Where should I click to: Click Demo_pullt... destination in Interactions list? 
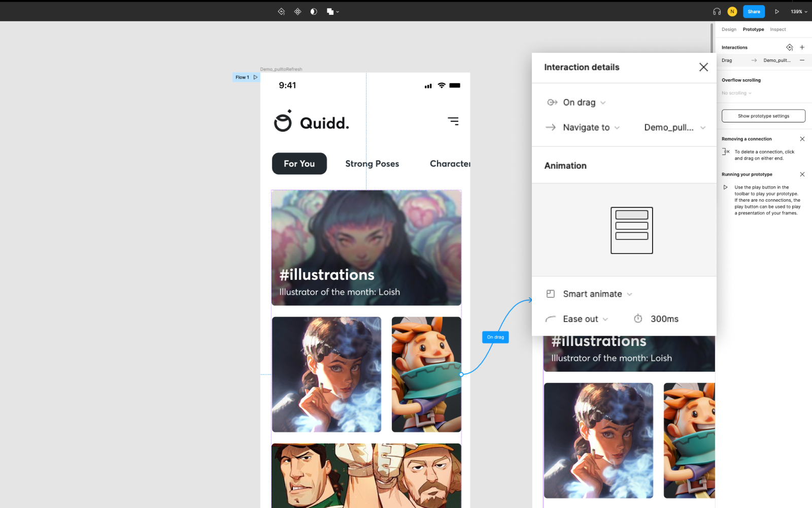point(777,60)
